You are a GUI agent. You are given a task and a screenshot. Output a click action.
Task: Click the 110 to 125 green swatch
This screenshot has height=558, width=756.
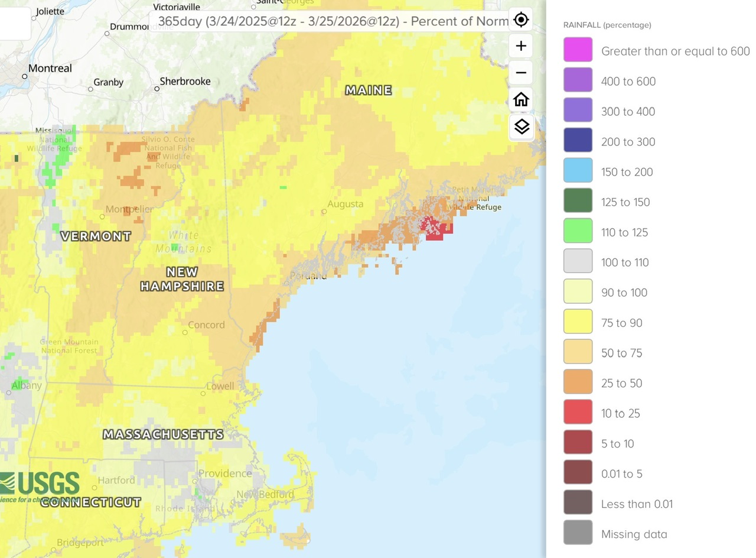(578, 232)
